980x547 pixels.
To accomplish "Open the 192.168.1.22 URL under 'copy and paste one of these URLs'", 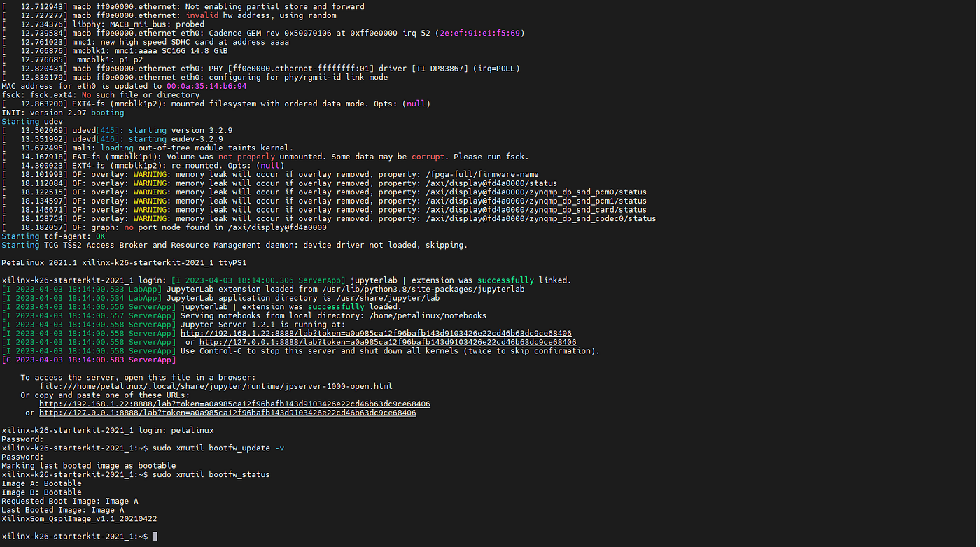I will coord(234,404).
